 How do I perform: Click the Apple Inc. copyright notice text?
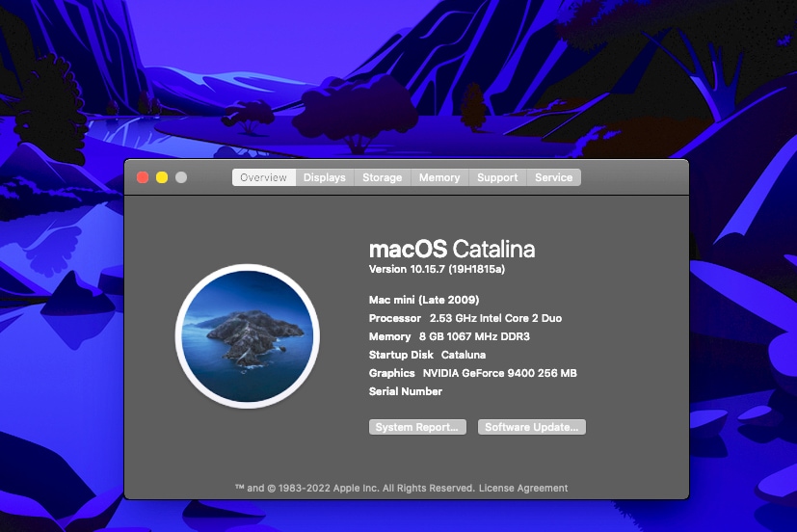pyautogui.click(x=356, y=488)
